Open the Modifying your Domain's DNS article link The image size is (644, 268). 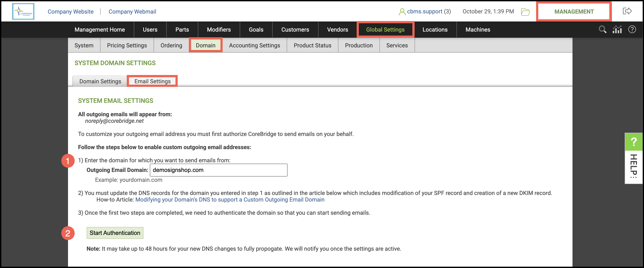229,200
